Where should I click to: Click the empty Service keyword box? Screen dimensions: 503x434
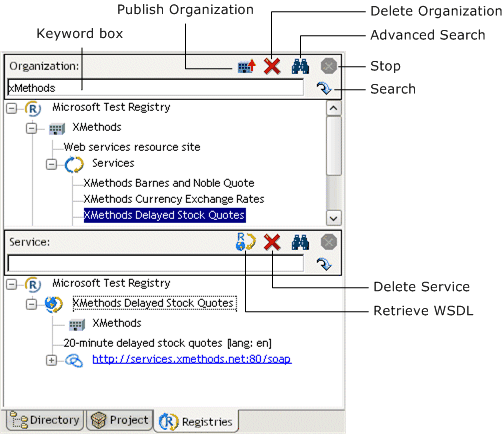click(x=156, y=264)
